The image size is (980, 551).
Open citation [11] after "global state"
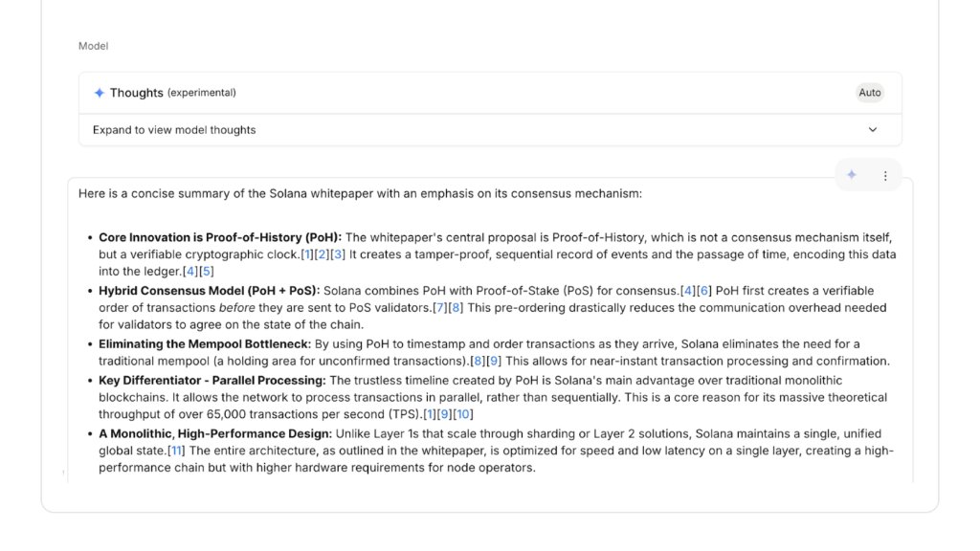coord(175,451)
